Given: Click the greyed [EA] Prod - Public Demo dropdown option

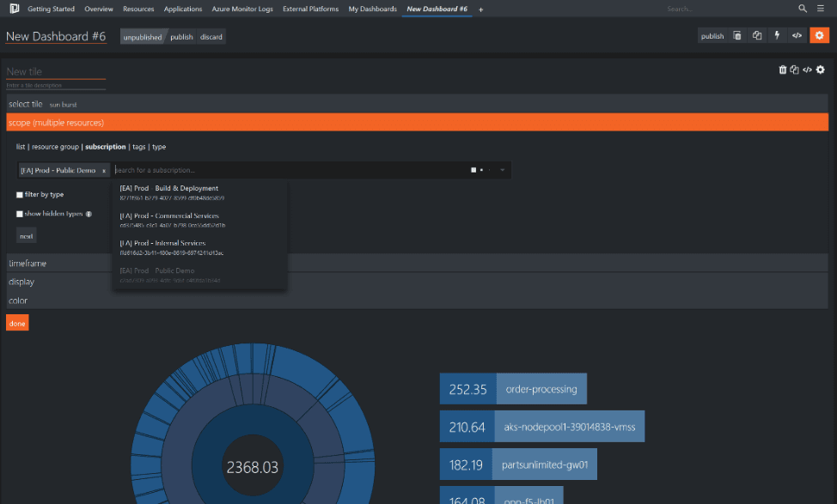Looking at the screenshot, I should [199, 276].
